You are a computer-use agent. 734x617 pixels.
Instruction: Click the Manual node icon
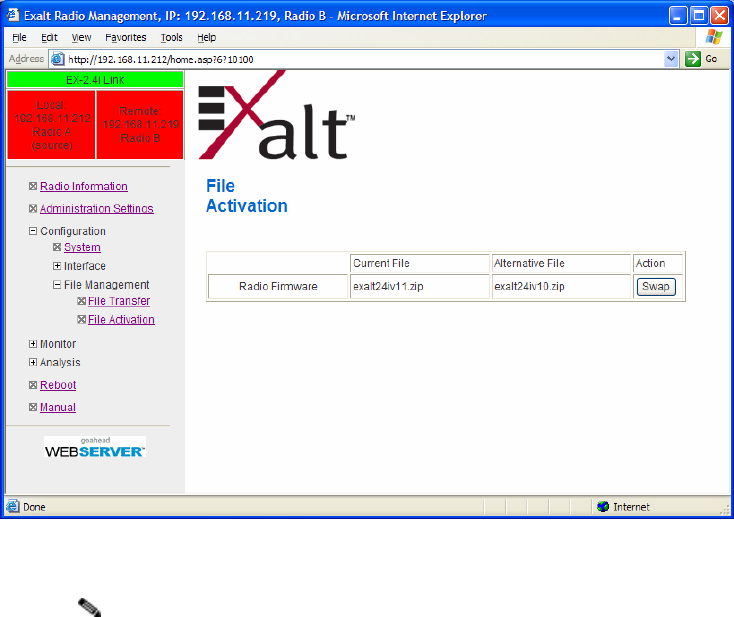(x=33, y=407)
